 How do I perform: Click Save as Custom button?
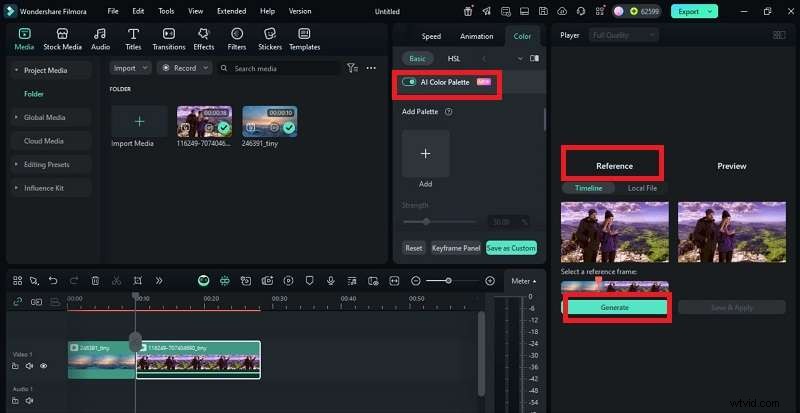[x=511, y=248]
